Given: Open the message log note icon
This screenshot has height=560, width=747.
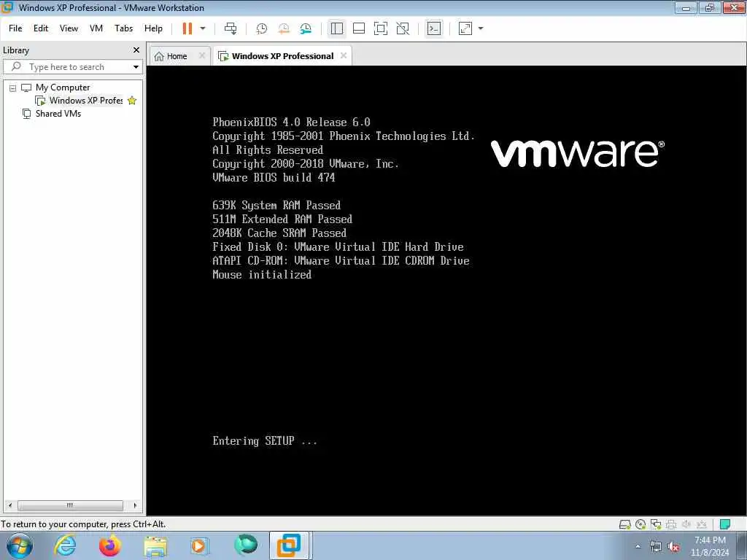Looking at the screenshot, I should 725,525.
